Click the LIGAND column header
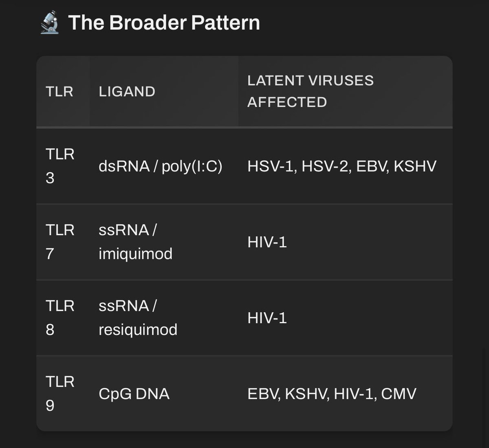Screen dimensions: 489x448 pyautogui.click(x=127, y=91)
